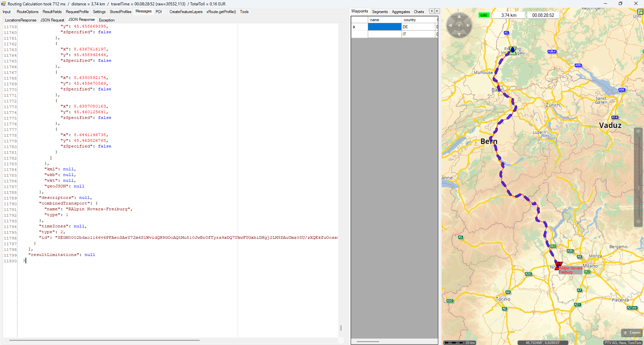Expand the Layers panel on map
This screenshot has width=644, height=345.
(632, 333)
